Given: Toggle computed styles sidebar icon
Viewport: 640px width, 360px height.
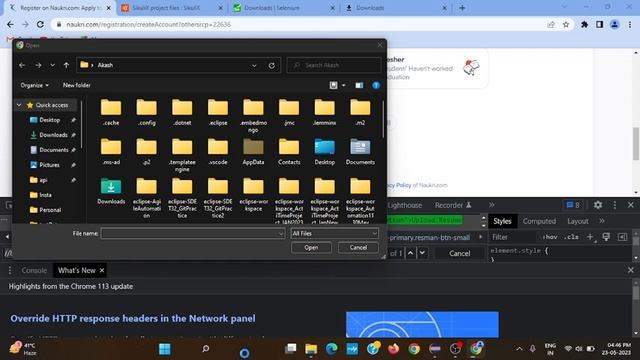Looking at the screenshot, I should (x=622, y=237).
